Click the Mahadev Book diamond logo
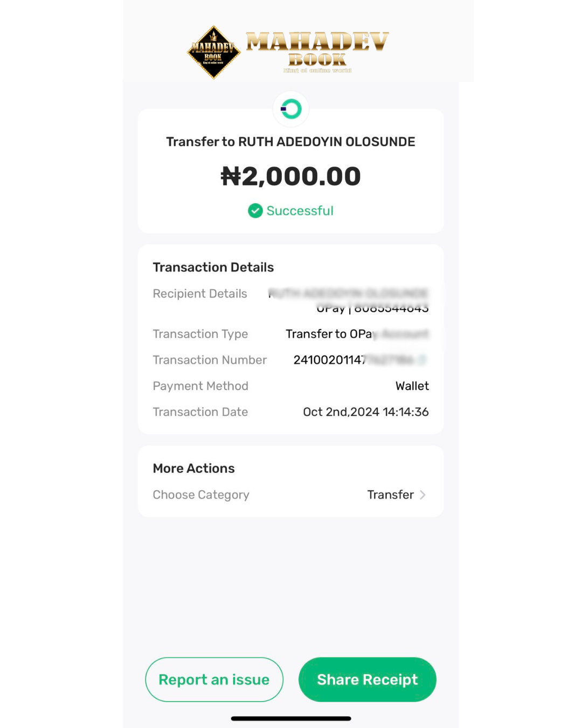The width and height of the screenshot is (582, 728). coord(214,52)
